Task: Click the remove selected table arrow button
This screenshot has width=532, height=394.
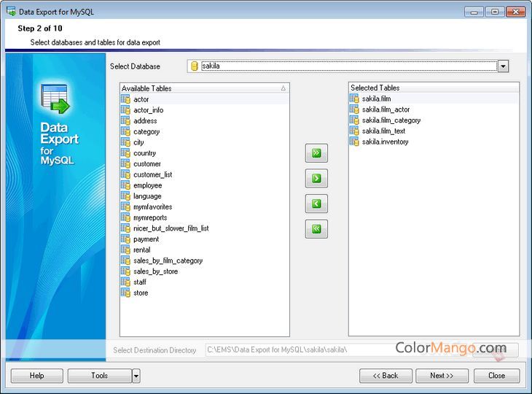Action: click(316, 204)
